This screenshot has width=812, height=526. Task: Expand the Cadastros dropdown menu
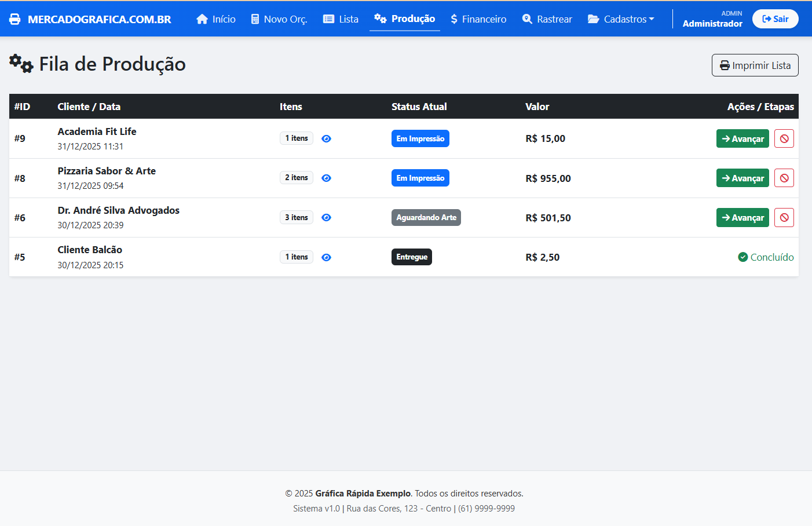(621, 19)
